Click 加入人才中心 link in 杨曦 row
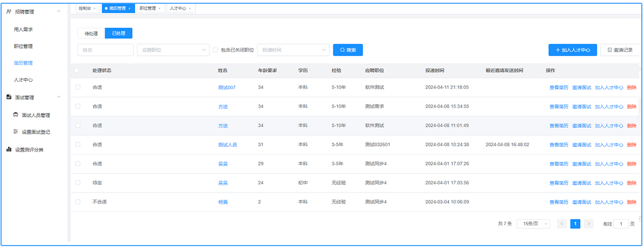This screenshot has height=251, width=644. point(609,202)
